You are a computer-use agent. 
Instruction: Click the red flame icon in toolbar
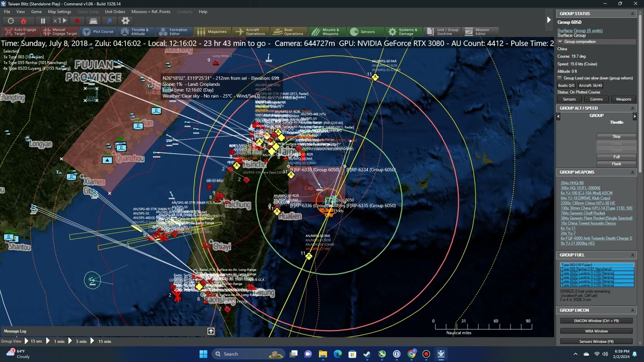pos(23,21)
